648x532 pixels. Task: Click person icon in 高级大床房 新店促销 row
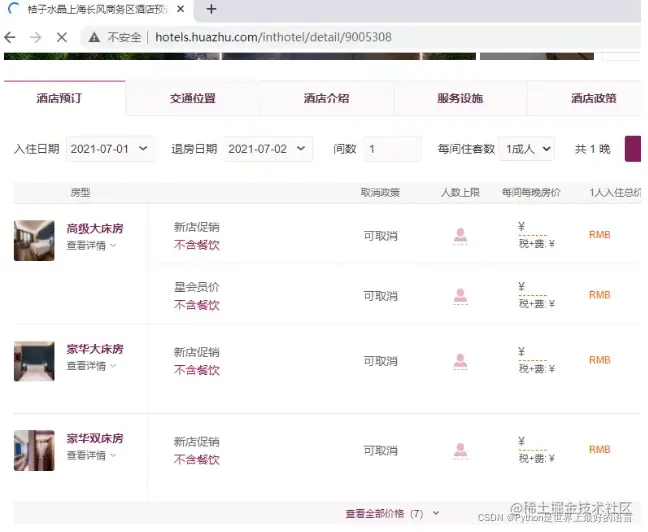[460, 236]
